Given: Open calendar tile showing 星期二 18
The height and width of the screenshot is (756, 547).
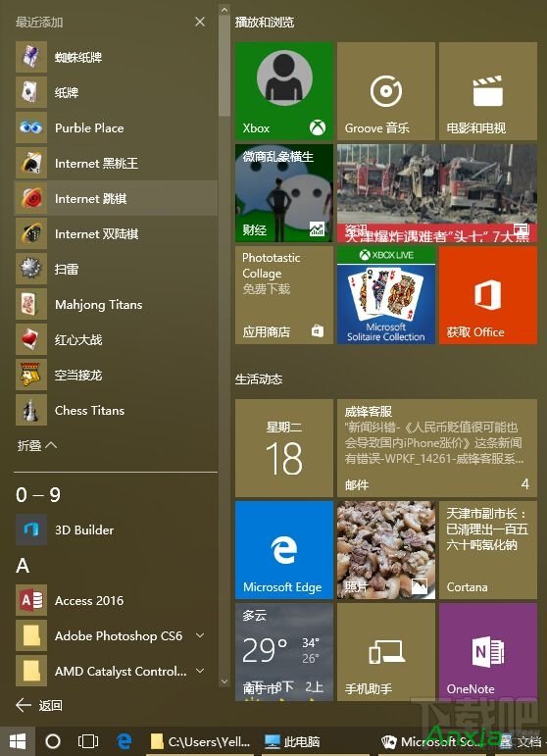Looking at the screenshot, I should pos(284,448).
